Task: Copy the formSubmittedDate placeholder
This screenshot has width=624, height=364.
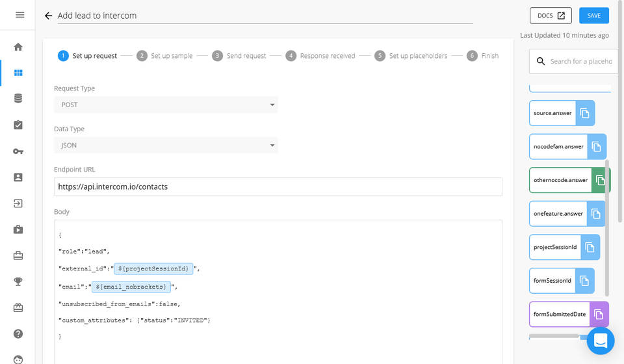Action: [x=599, y=315]
